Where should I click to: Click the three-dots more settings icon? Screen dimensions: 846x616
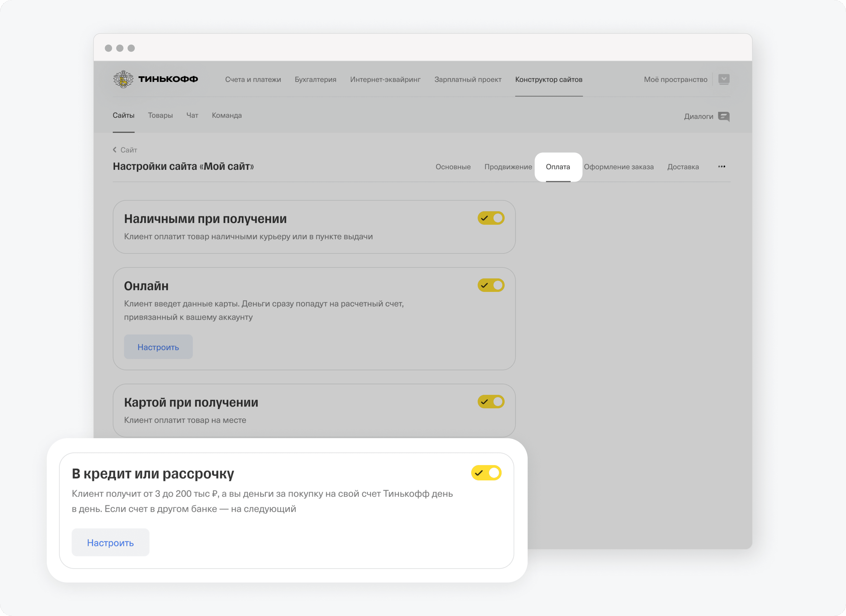pyautogui.click(x=721, y=167)
